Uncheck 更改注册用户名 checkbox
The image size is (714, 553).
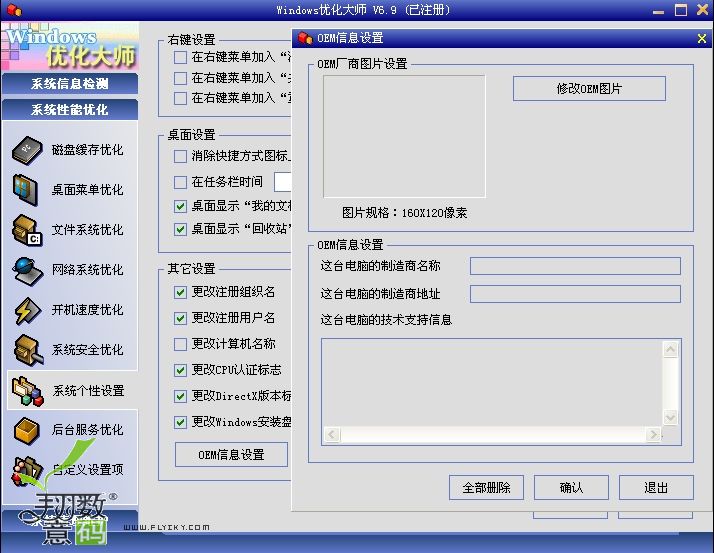(180, 318)
